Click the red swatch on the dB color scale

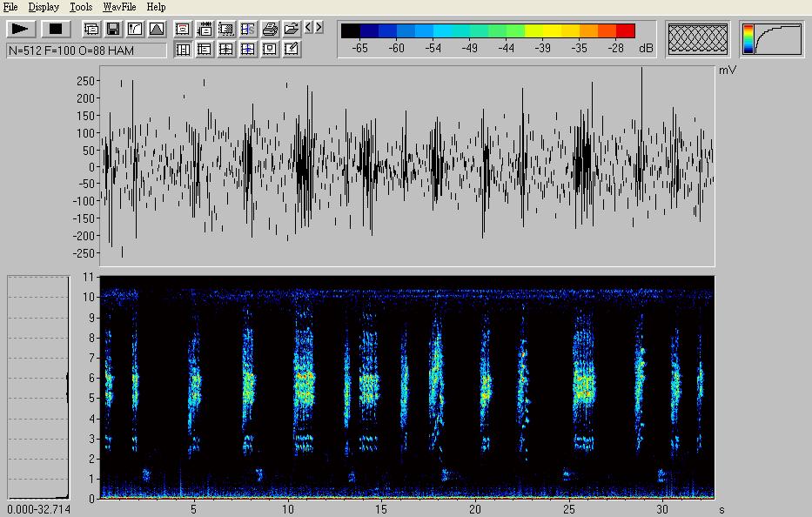click(626, 31)
